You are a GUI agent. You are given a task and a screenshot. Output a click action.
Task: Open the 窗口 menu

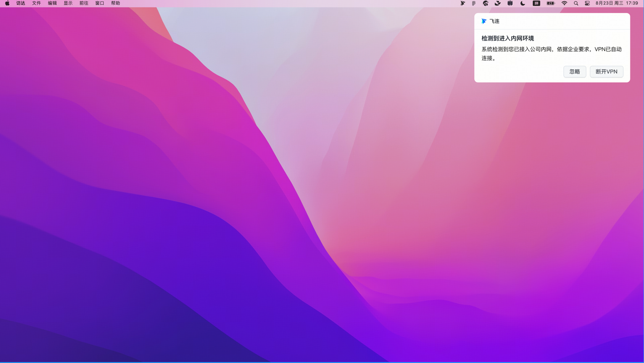tap(100, 3)
